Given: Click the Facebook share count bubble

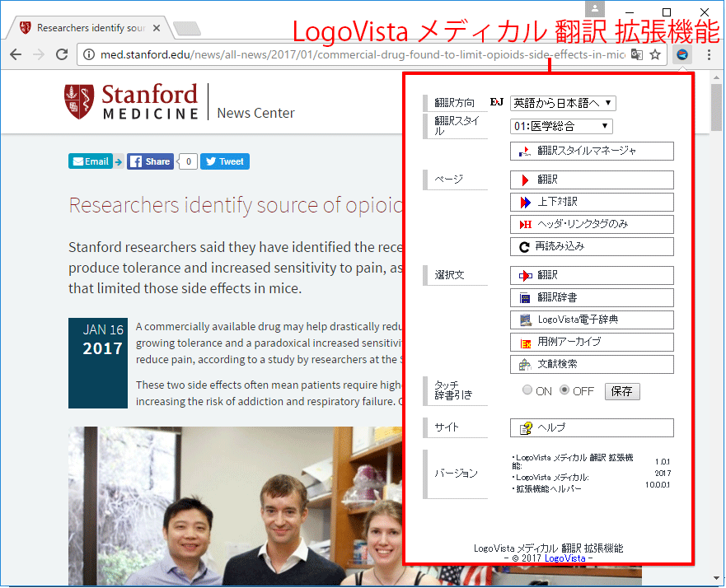Looking at the screenshot, I should (x=188, y=161).
